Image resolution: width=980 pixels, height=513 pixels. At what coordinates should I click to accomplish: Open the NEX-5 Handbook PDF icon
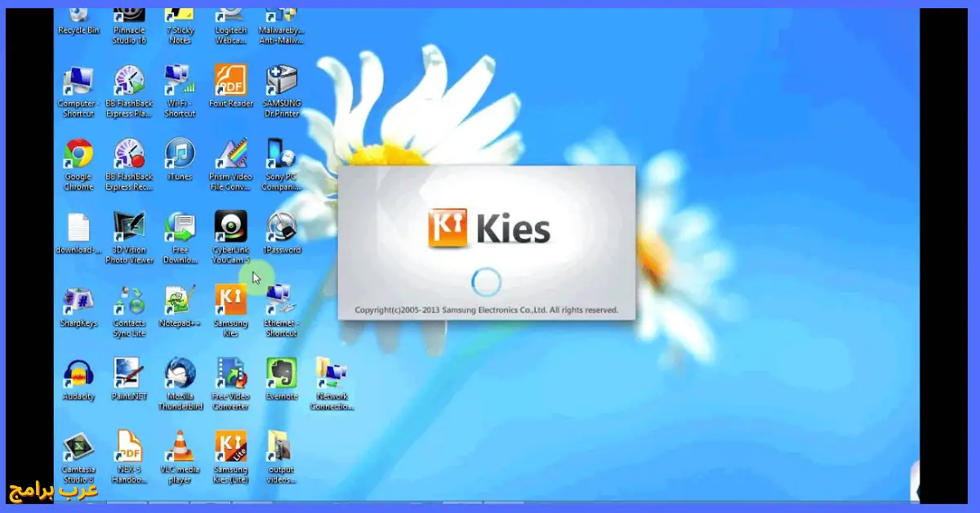(129, 458)
